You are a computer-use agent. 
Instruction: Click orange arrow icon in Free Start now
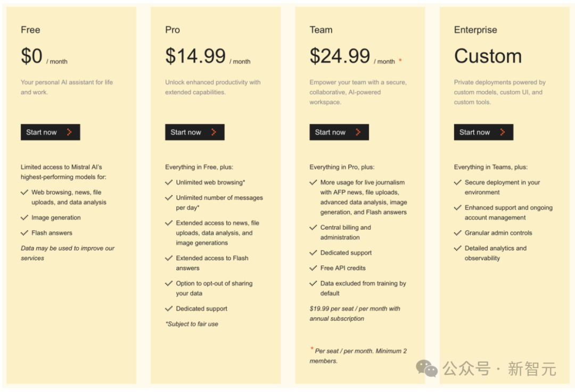pyautogui.click(x=69, y=132)
